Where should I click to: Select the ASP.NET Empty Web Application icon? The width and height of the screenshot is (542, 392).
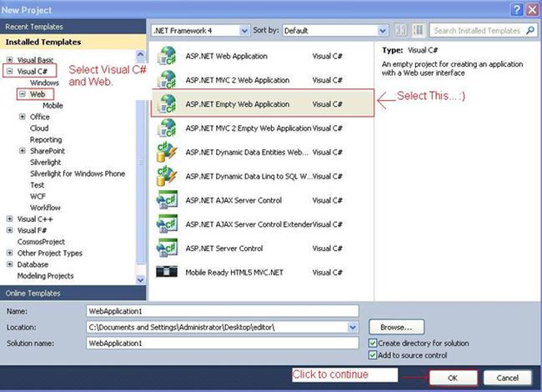167,103
